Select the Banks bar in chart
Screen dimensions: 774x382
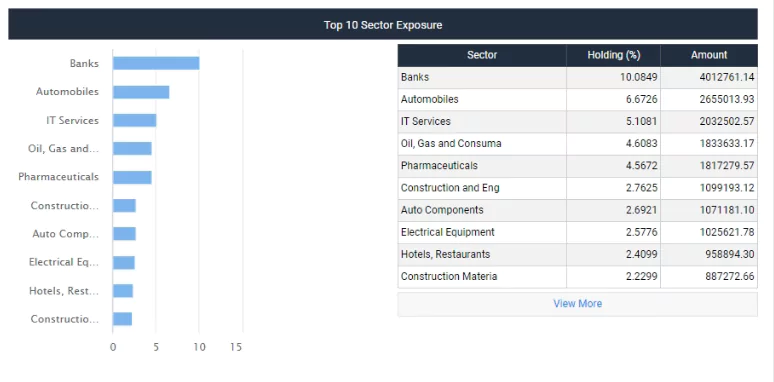[x=156, y=63]
